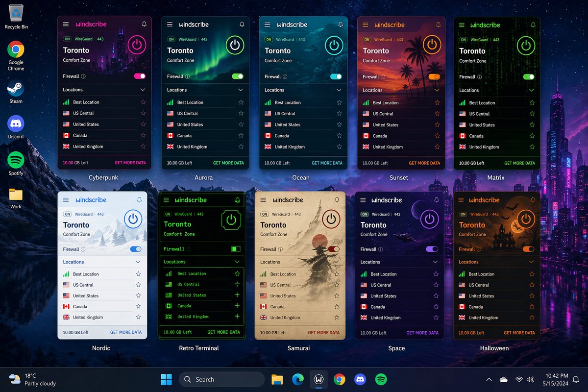Collapse Locations chevron in Nordic window
The height and width of the screenshot is (392, 588).
pyautogui.click(x=138, y=262)
